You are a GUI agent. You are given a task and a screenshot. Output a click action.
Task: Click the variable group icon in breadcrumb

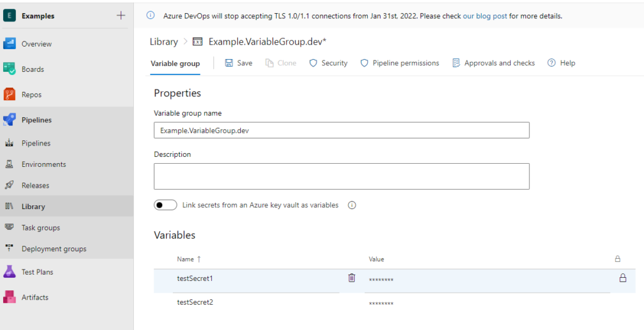[x=197, y=42]
